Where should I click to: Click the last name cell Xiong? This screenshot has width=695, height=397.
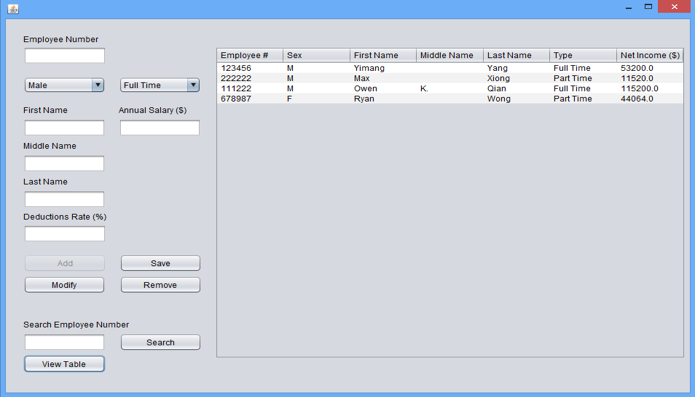tap(516, 78)
